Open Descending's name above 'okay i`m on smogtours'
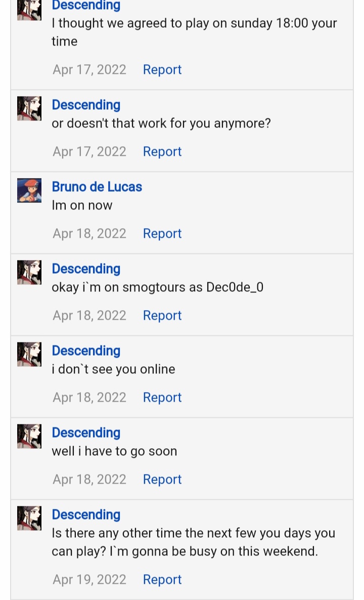 (86, 269)
